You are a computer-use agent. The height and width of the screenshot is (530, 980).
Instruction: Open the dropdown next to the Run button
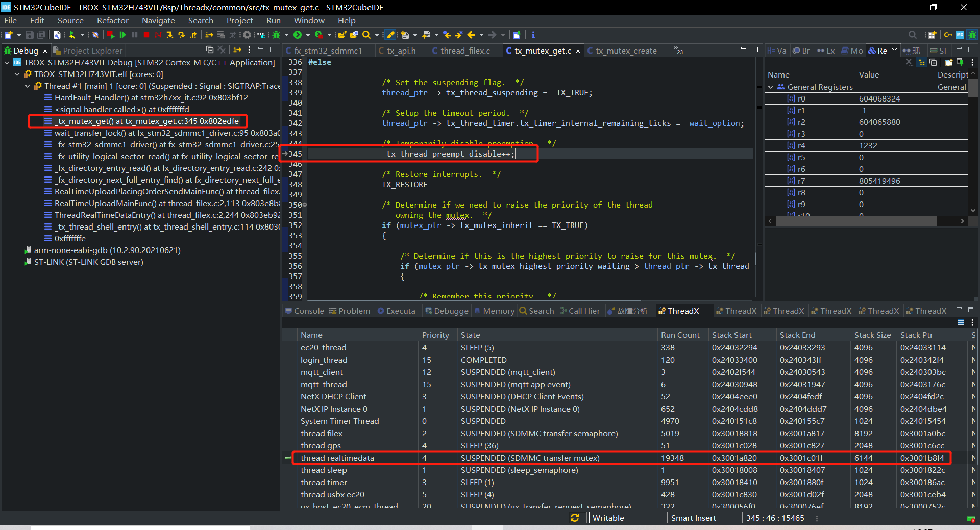308,35
